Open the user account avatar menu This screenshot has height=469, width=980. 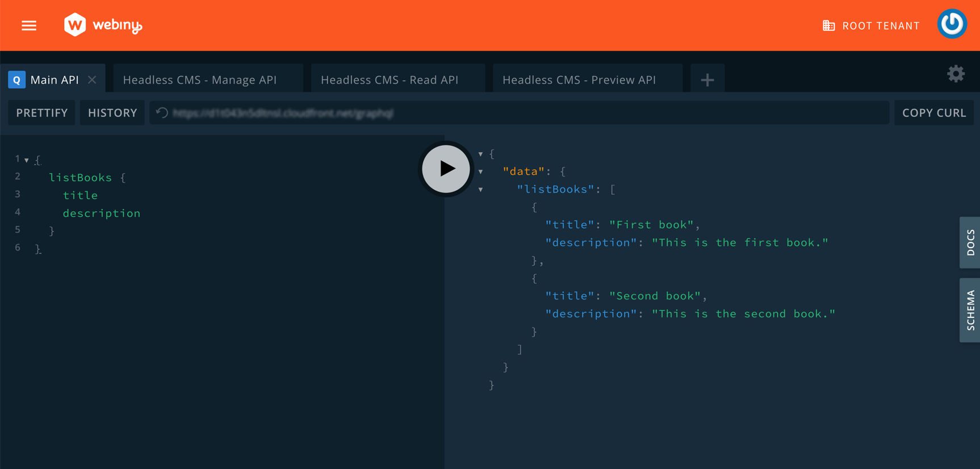click(952, 24)
